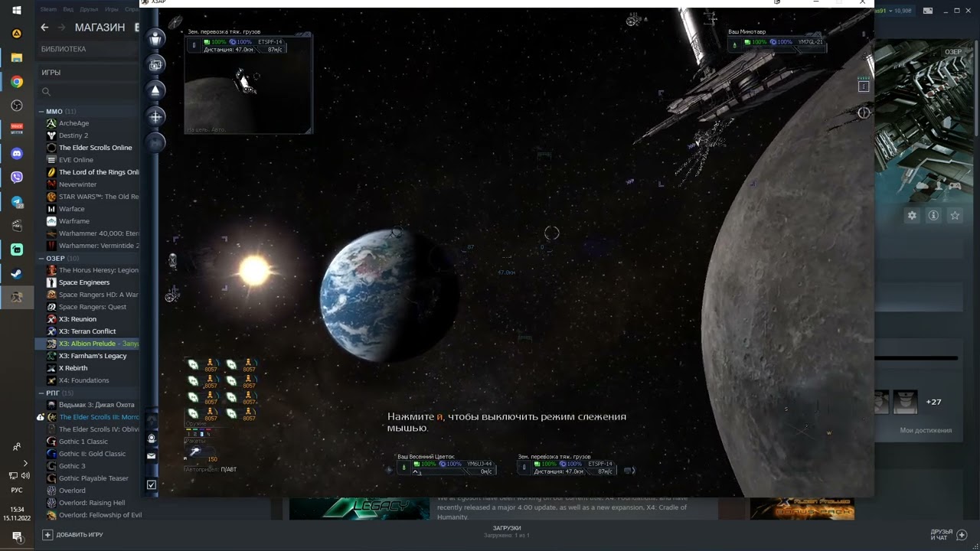
Task: Click the helmet icon above the envelope
Action: 152,439
